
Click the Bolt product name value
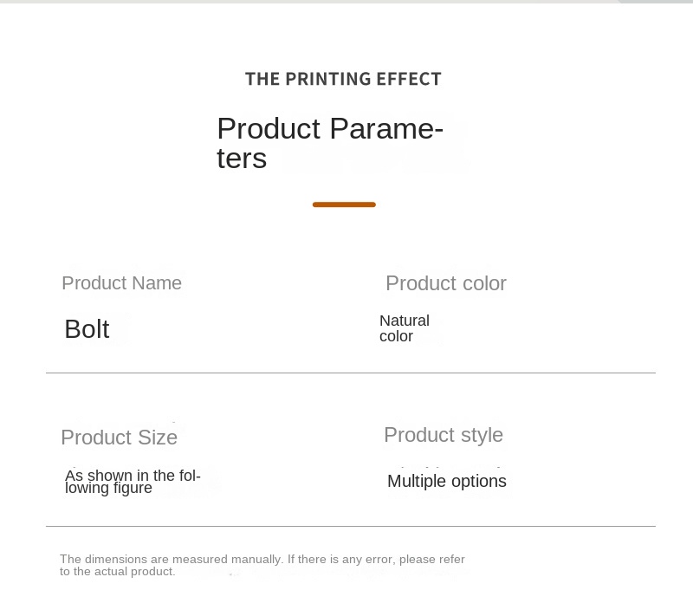tap(87, 329)
